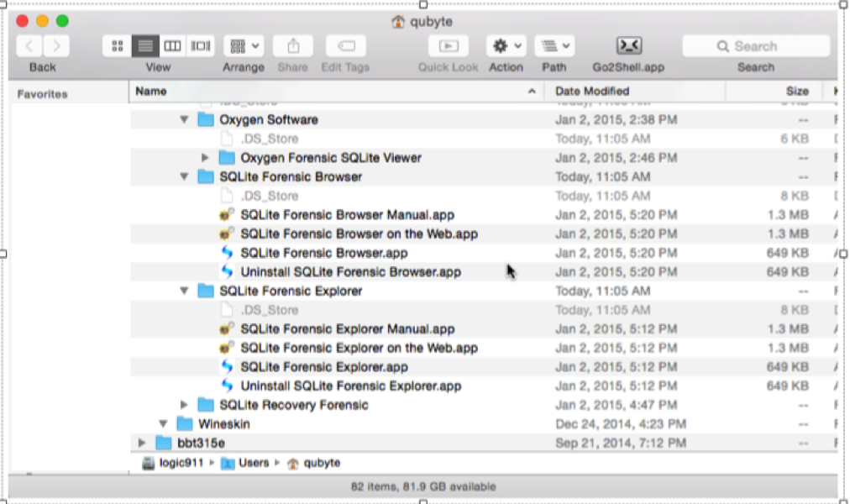850x504 pixels.
Task: Select the bbt315e folder icon
Action: tap(164, 443)
